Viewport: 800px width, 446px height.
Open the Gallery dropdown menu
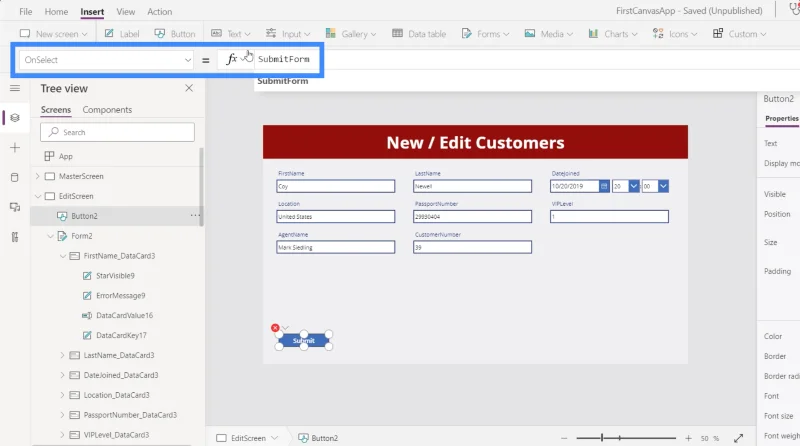coord(351,34)
